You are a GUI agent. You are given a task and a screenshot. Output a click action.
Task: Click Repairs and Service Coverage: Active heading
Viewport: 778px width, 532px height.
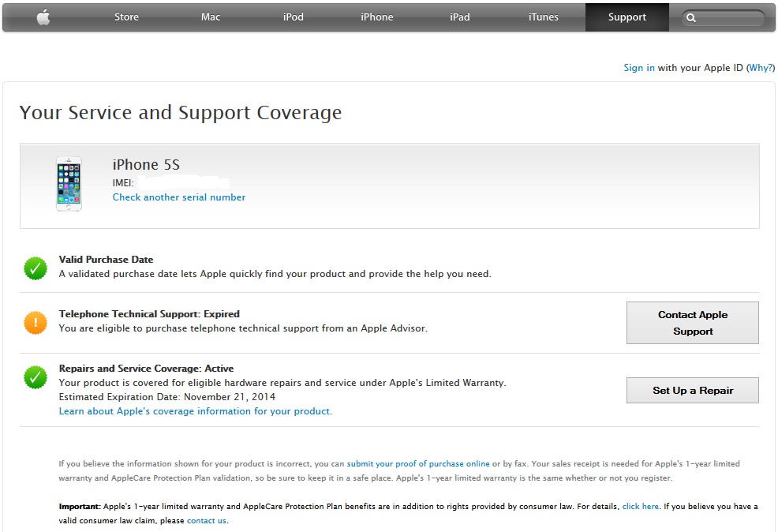click(x=147, y=369)
